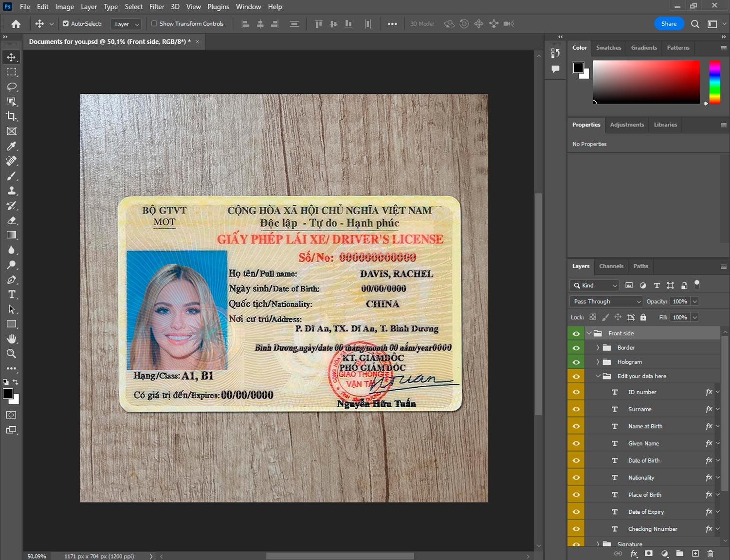This screenshot has height=560, width=730.
Task: Open the layer Kind filter dropdown
Action: pos(594,286)
